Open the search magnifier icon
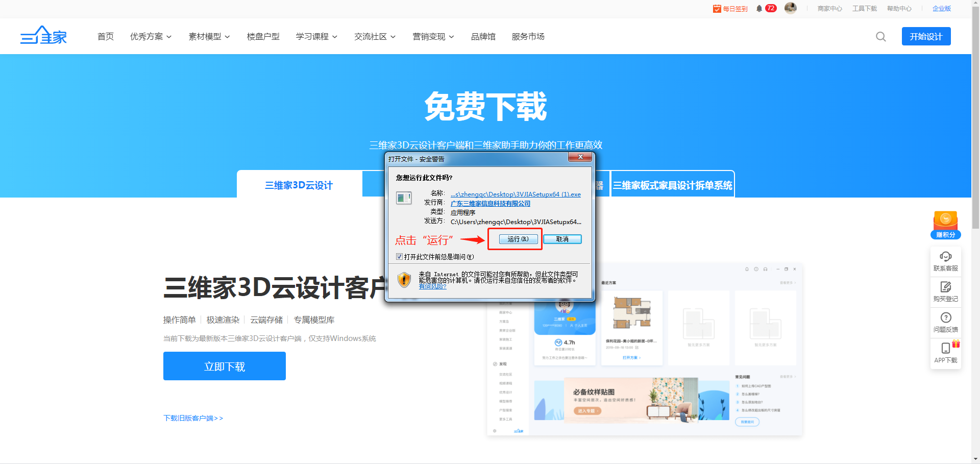The height and width of the screenshot is (464, 980). tap(881, 37)
